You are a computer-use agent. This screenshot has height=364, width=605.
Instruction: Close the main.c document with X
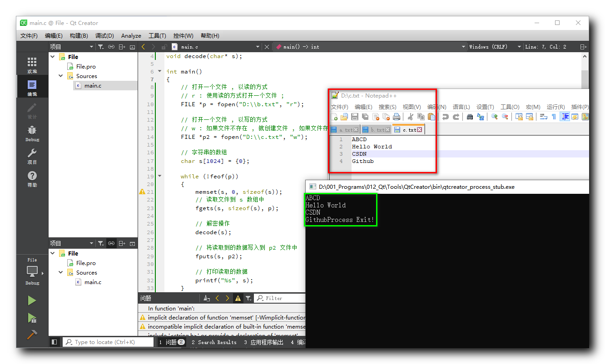267,47
